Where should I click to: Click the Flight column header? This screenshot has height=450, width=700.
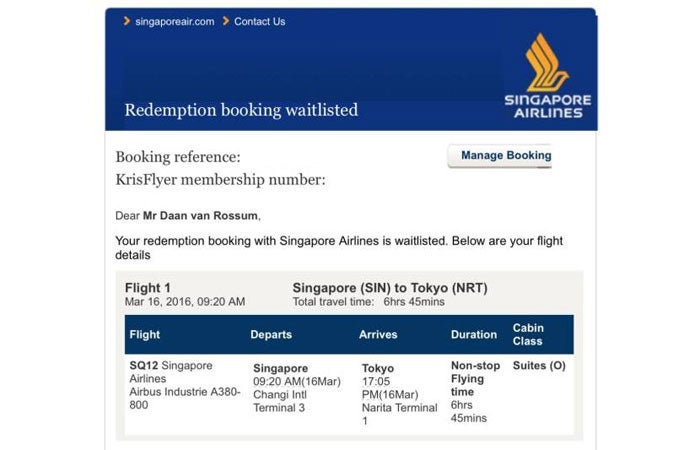point(145,335)
